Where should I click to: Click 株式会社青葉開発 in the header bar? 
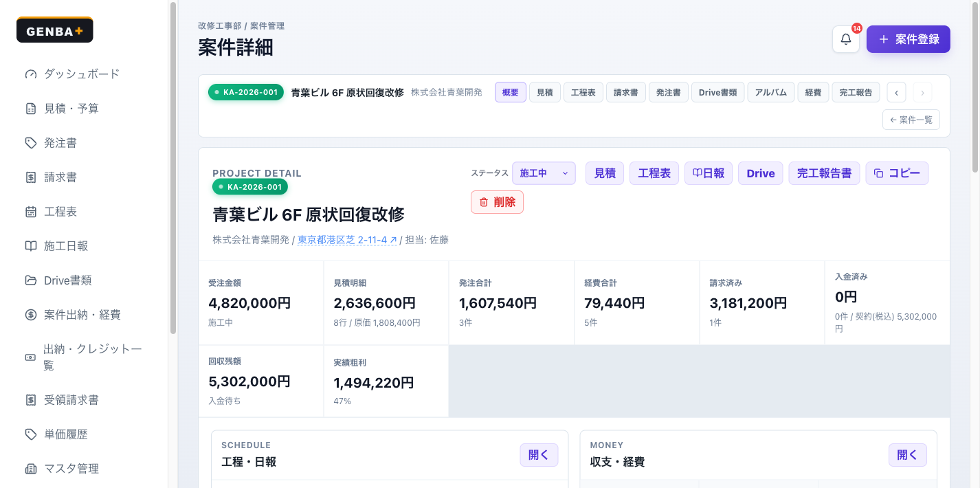click(447, 92)
